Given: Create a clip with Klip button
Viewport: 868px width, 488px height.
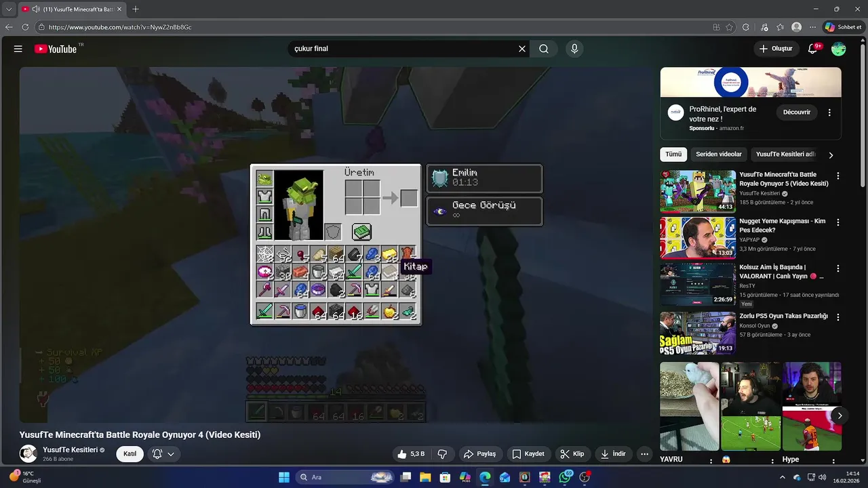Looking at the screenshot, I should point(572,454).
